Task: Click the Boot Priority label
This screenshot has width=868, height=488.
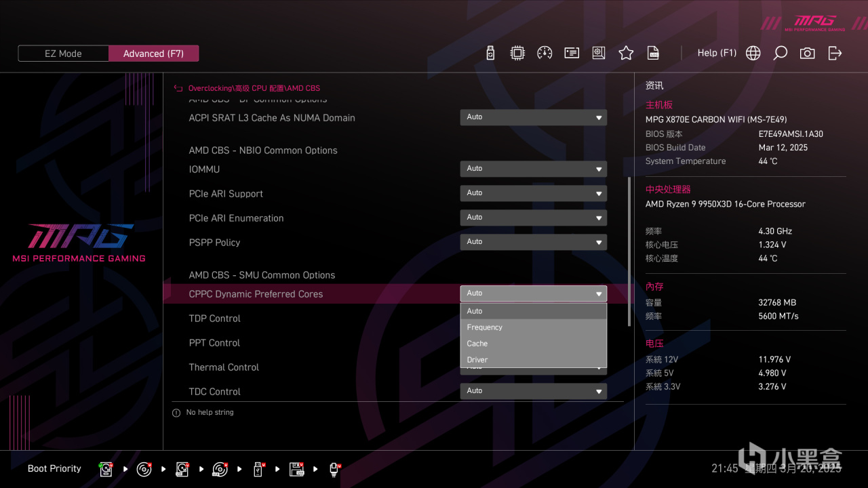Action: click(54, 469)
